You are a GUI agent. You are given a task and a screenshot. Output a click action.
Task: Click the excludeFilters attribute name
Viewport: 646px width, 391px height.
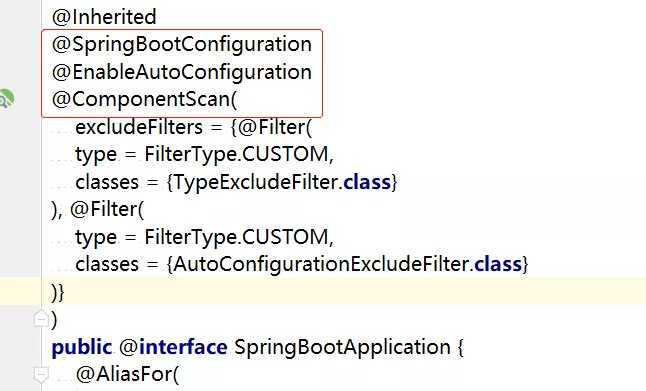(x=139, y=127)
